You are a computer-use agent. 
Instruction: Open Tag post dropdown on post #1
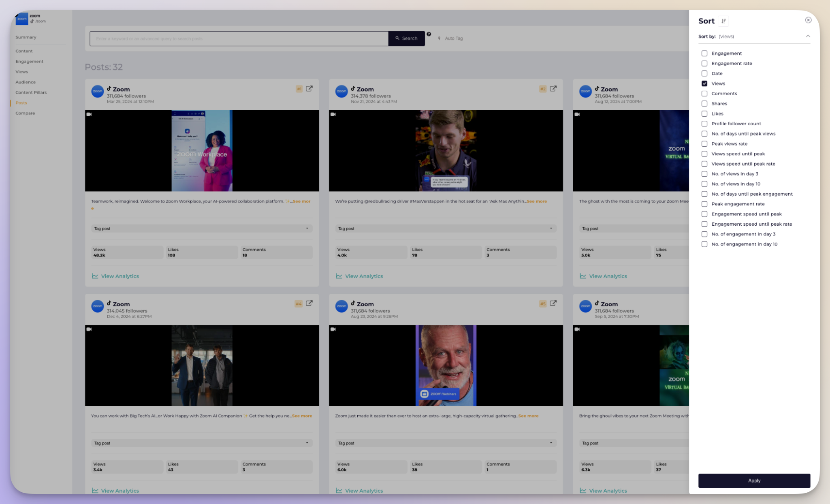click(202, 229)
